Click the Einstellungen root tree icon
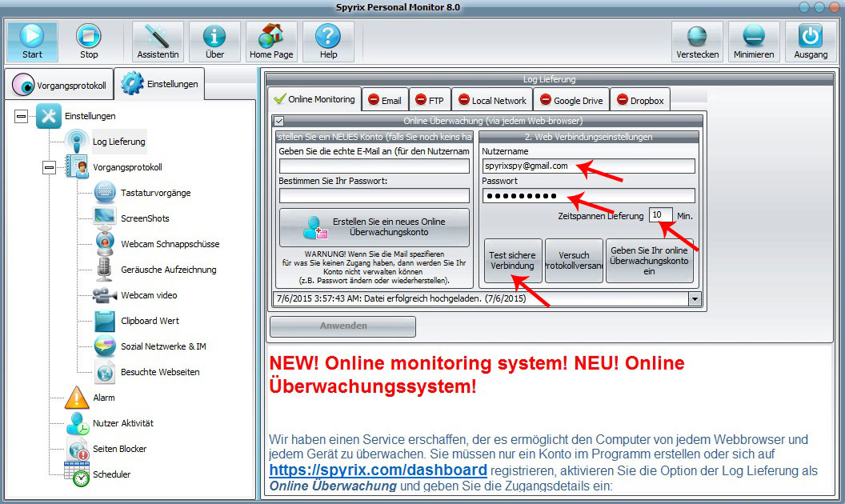Screen dimensions: 845x504 tap(49, 116)
